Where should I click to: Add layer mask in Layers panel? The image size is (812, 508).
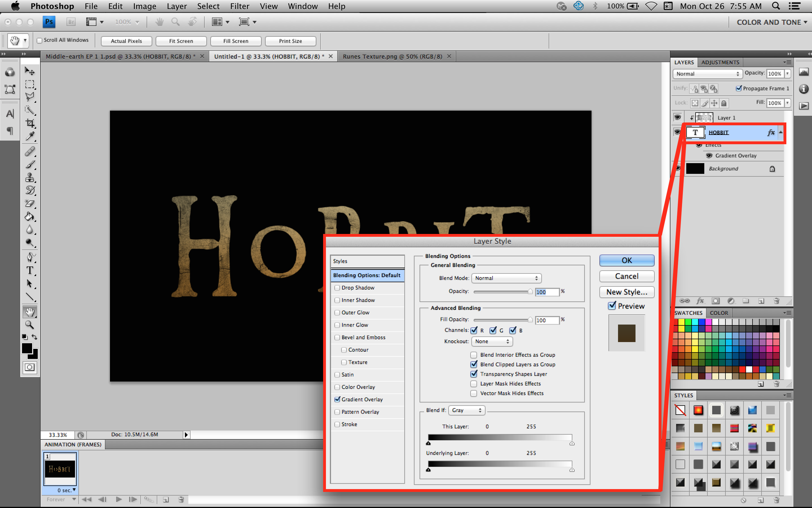tap(715, 301)
